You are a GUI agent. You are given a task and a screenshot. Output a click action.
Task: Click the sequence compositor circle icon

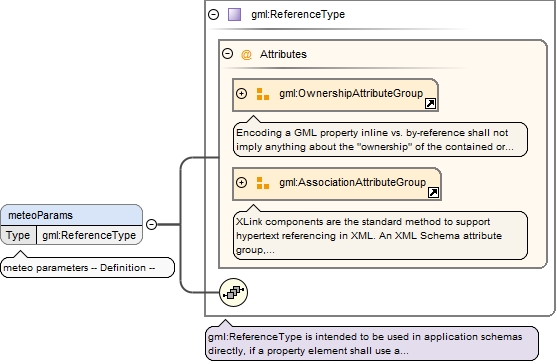pos(233,292)
